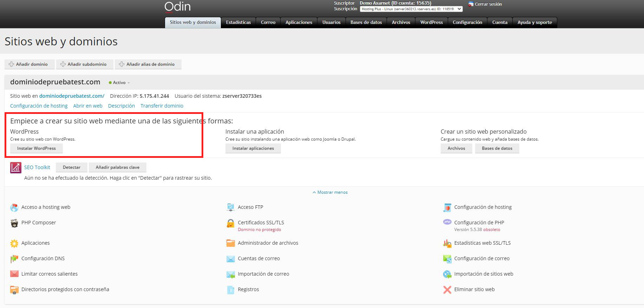Click the Limitar correos salientes envelope icon
This screenshot has height=308, width=644.
coord(14,274)
